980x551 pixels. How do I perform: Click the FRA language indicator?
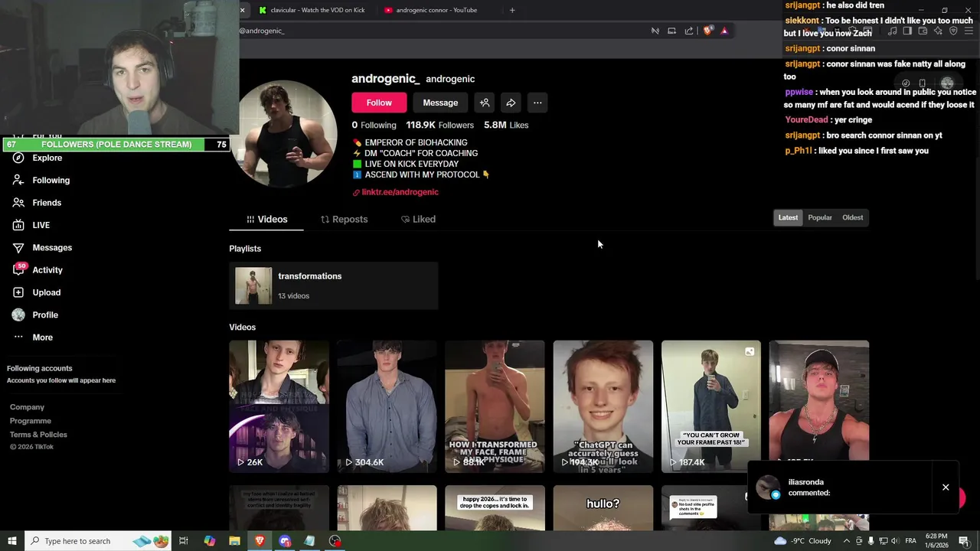910,541
